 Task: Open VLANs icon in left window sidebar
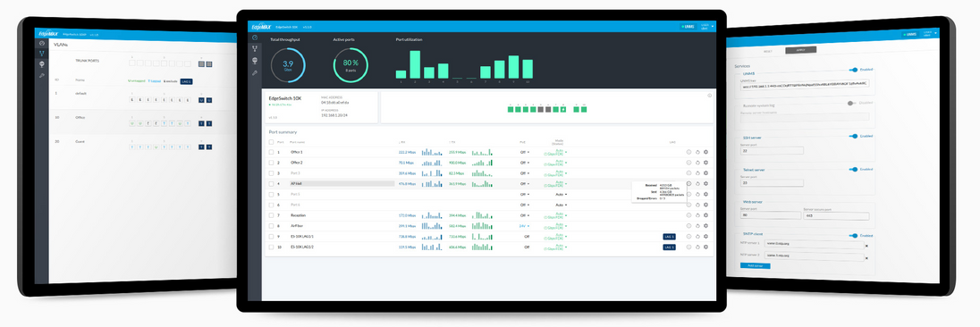point(42,54)
